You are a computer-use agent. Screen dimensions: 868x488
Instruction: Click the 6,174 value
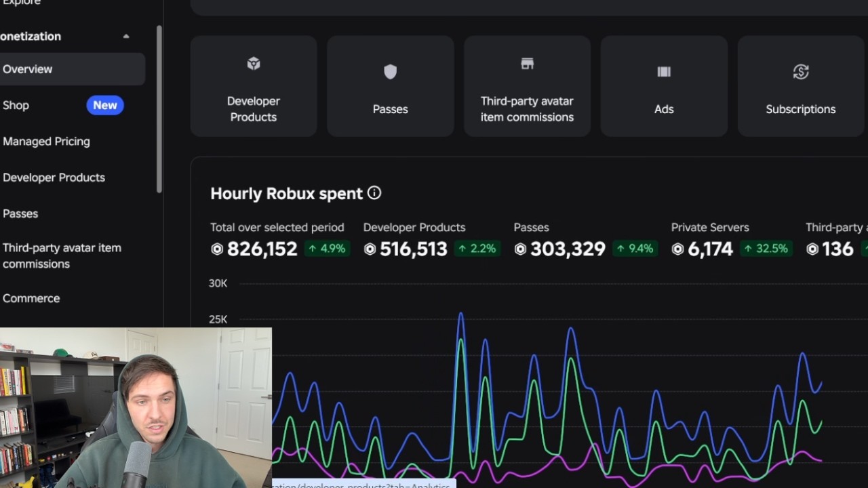coord(710,249)
